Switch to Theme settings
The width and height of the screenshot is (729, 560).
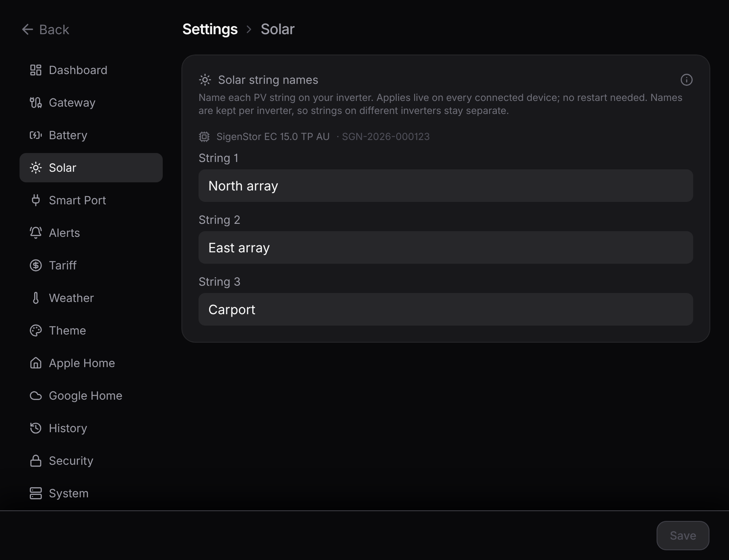point(91,330)
